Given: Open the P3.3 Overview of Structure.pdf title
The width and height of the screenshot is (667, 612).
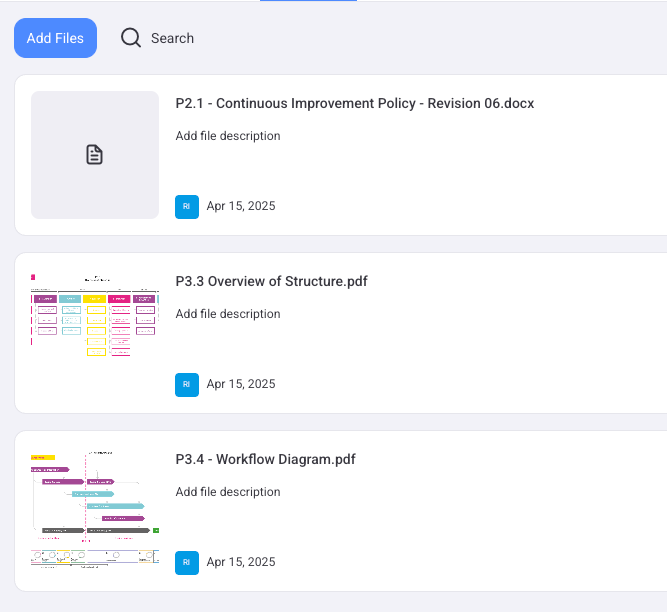Looking at the screenshot, I should (271, 281).
